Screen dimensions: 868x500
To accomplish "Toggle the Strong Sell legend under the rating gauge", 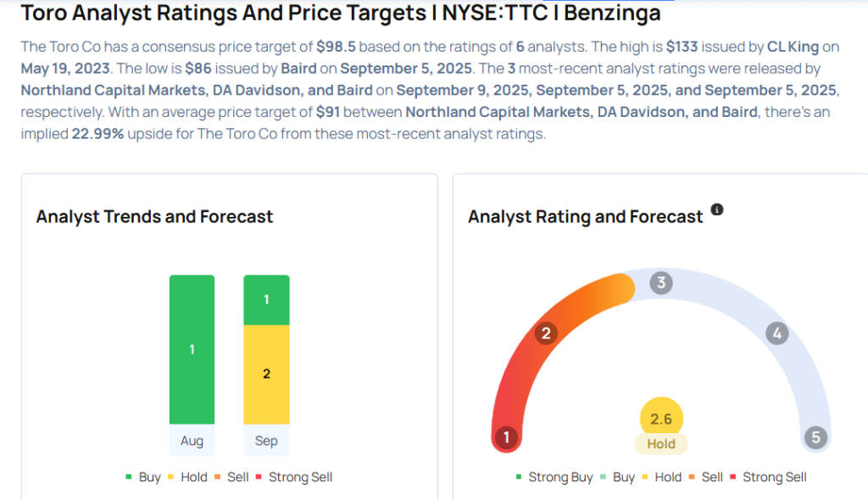I will point(767,477).
